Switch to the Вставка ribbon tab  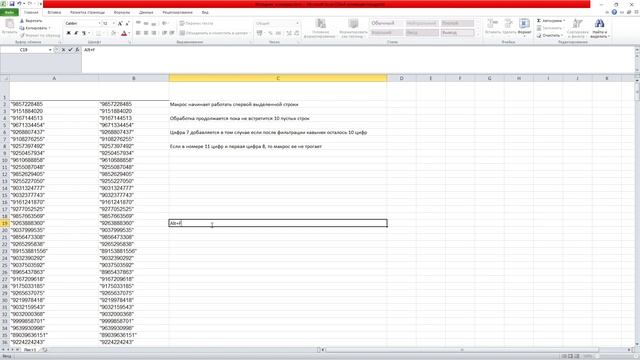pos(54,13)
